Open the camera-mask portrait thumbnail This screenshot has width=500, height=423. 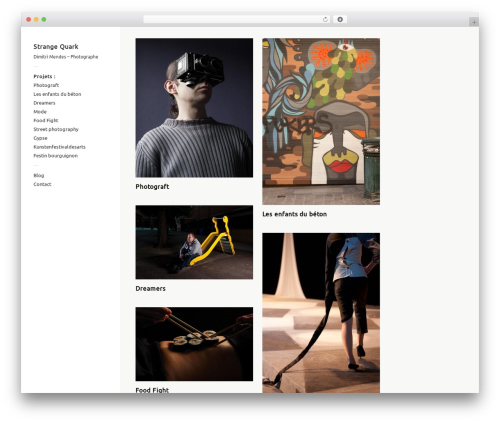pyautogui.click(x=194, y=108)
